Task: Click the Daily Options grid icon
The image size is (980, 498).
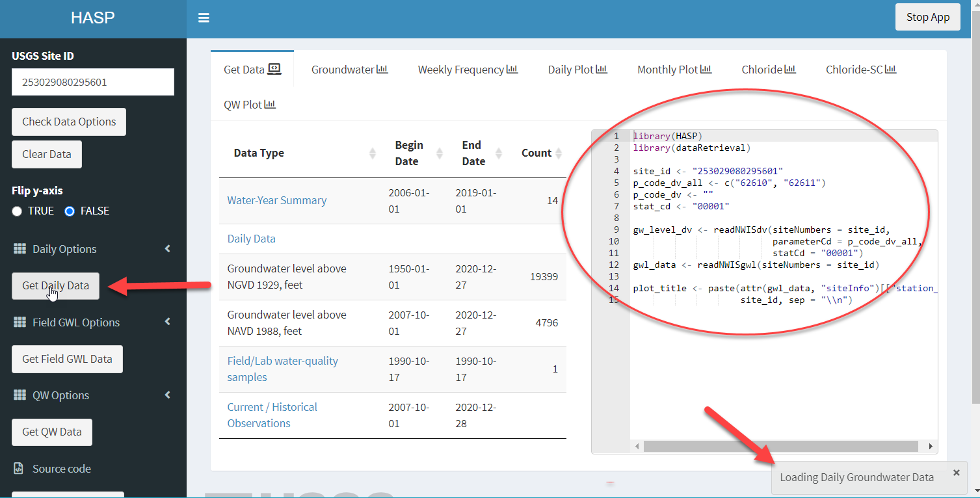Action: [19, 249]
